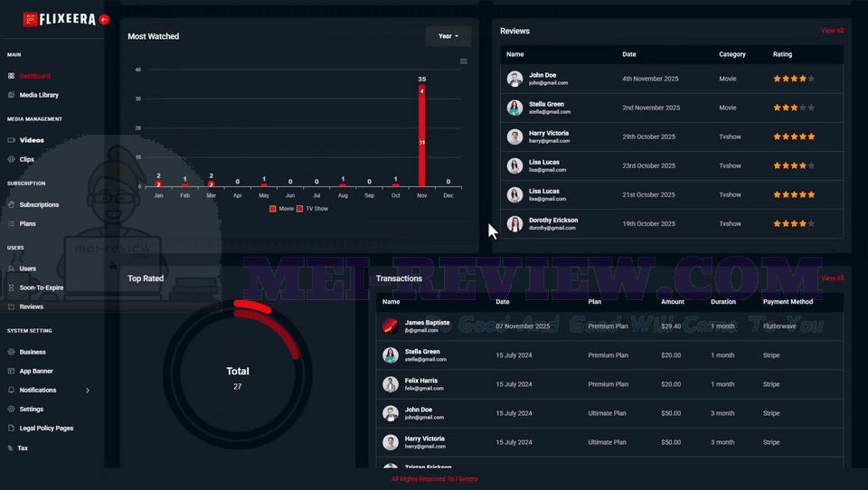Click the Payment Method column header
Viewport: 868px width, 490px height.
pos(788,302)
